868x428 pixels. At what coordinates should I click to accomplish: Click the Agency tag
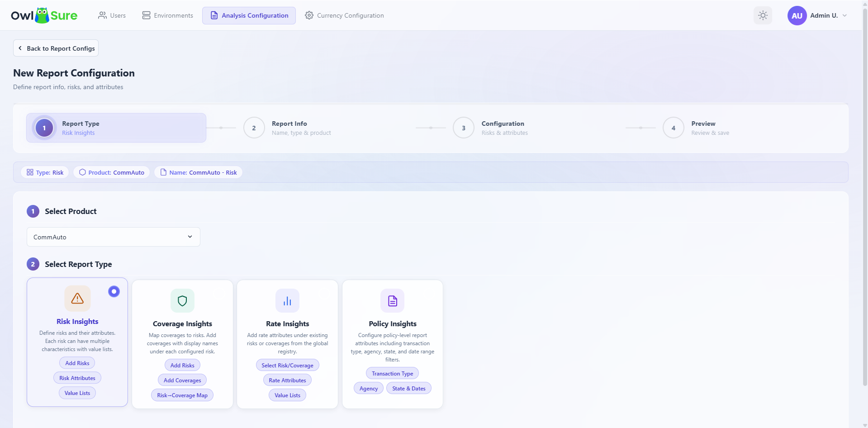click(x=369, y=389)
